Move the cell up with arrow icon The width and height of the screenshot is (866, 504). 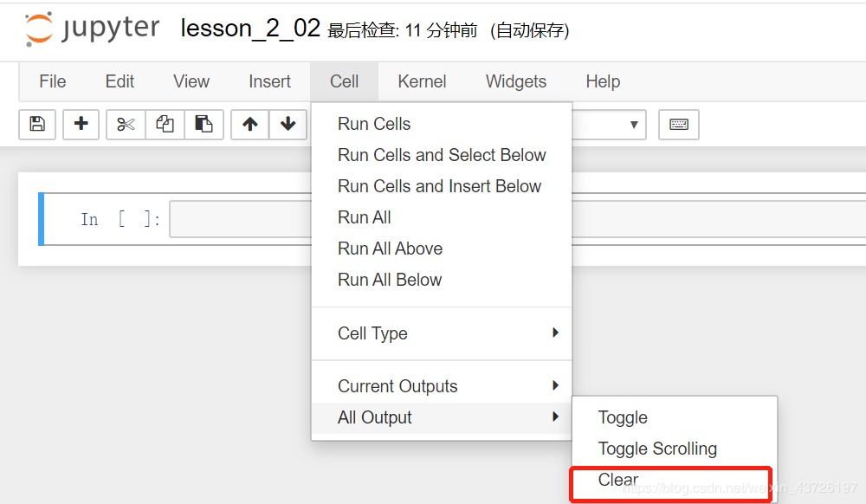point(249,125)
